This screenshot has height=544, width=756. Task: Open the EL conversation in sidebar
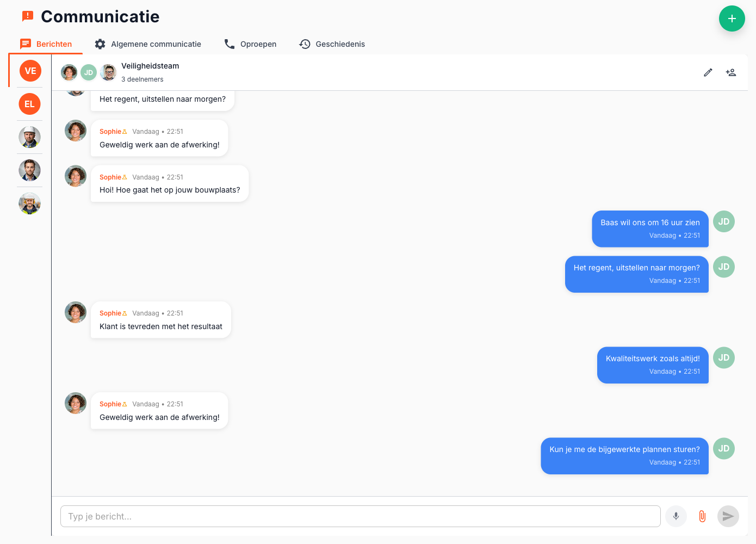coord(30,104)
